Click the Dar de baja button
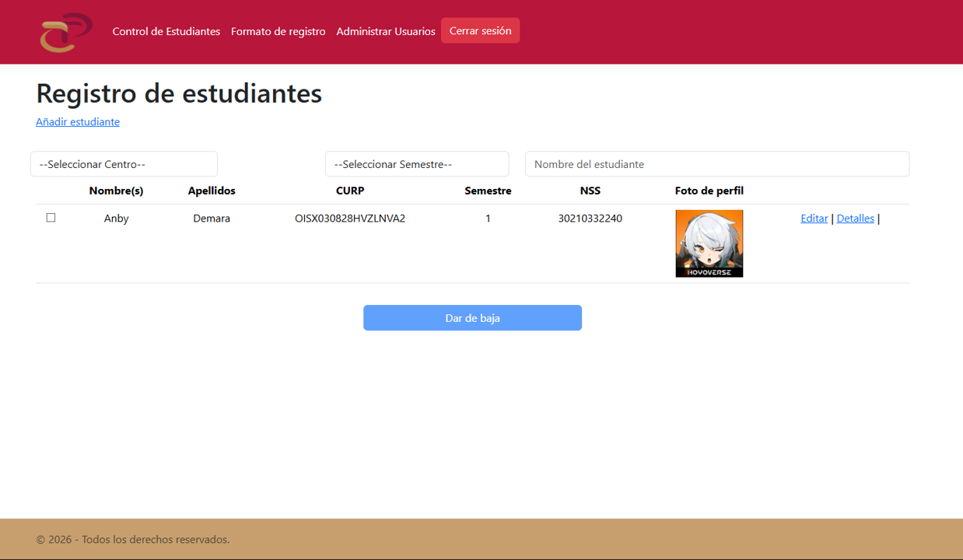963x560 pixels. [x=473, y=318]
